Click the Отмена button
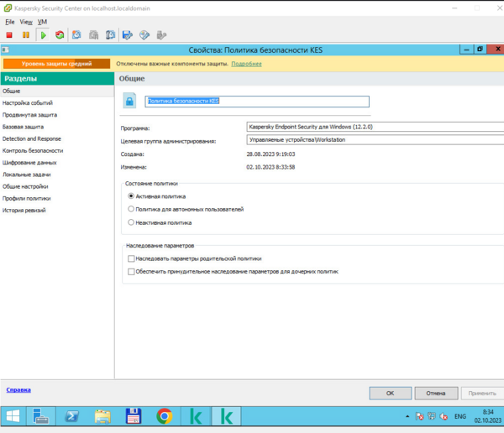Image resolution: width=504 pixels, height=433 pixels. 436,394
